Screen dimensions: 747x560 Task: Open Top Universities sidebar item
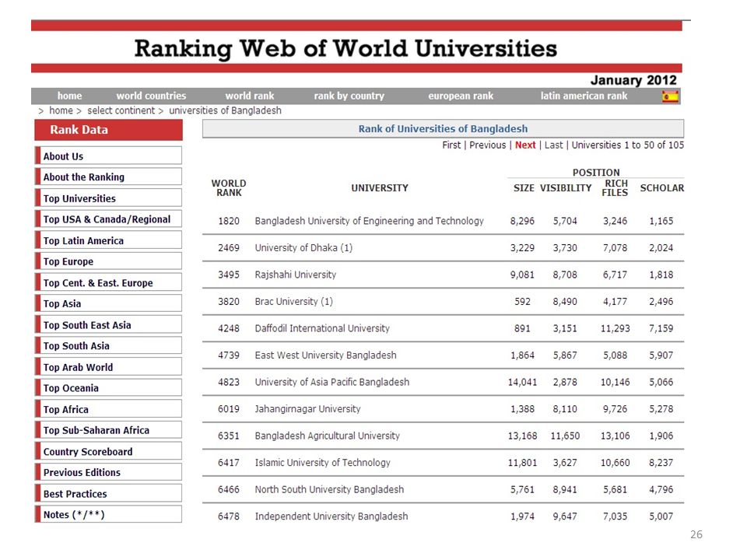109,198
